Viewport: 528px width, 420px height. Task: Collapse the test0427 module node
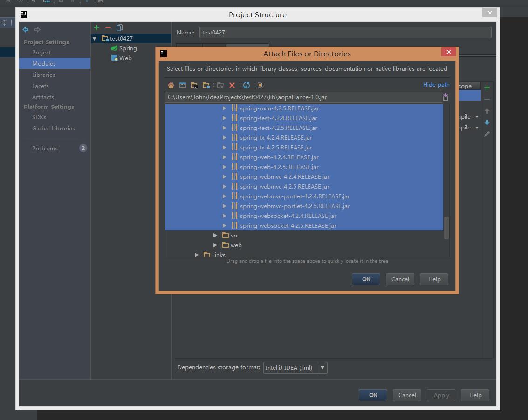pyautogui.click(x=95, y=38)
